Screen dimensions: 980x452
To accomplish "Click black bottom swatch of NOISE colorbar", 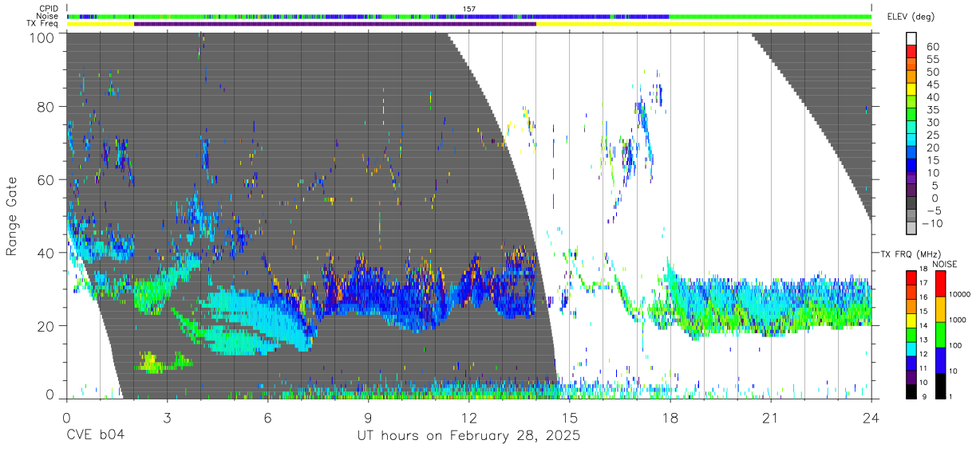I will [940, 386].
